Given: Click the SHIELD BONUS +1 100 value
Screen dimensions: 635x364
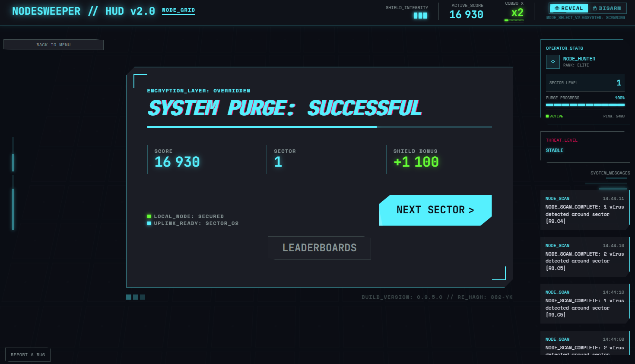Looking at the screenshot, I should pyautogui.click(x=416, y=162).
